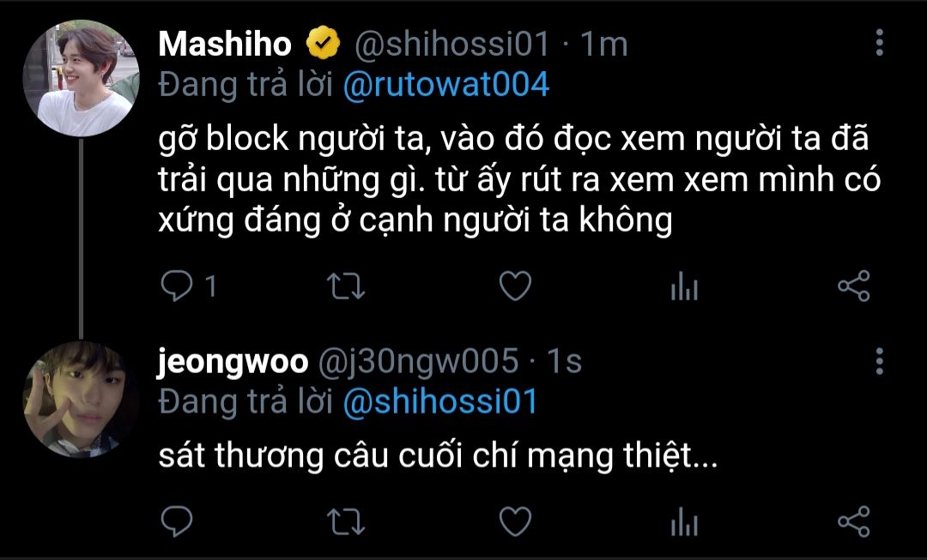Open Mashiho's profile picture

[81, 79]
